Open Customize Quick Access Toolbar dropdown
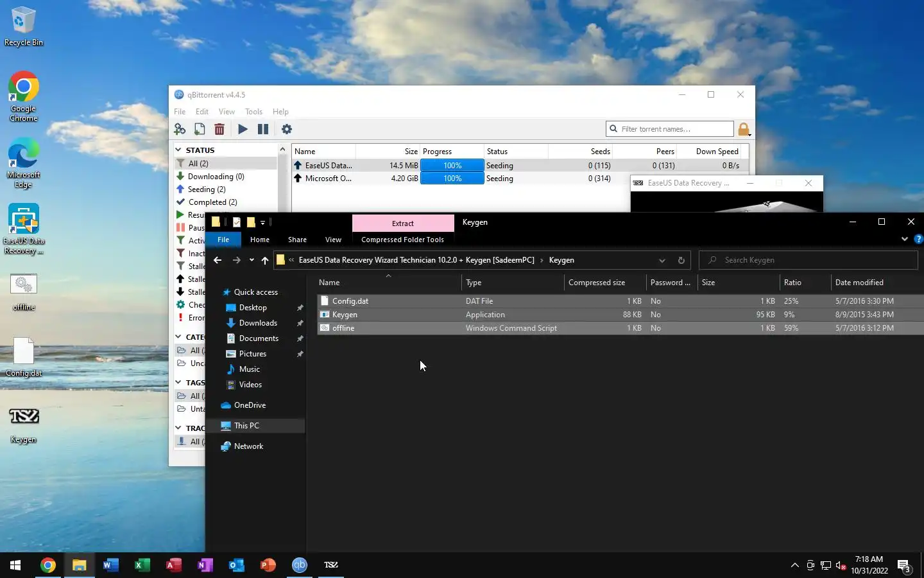The height and width of the screenshot is (578, 924). (262, 222)
